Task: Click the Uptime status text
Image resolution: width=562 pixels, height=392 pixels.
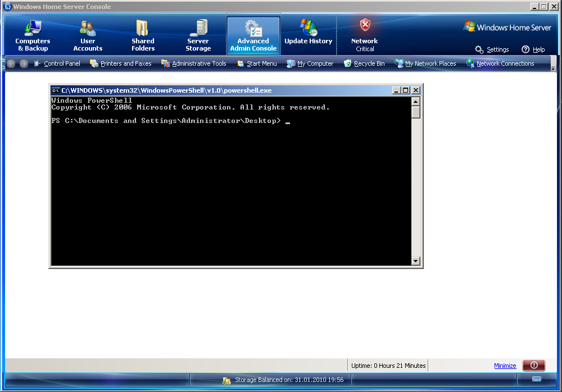Action: pos(388,366)
